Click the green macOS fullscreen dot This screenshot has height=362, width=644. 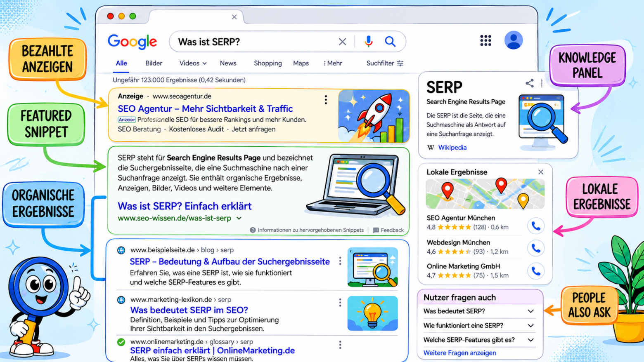(133, 16)
